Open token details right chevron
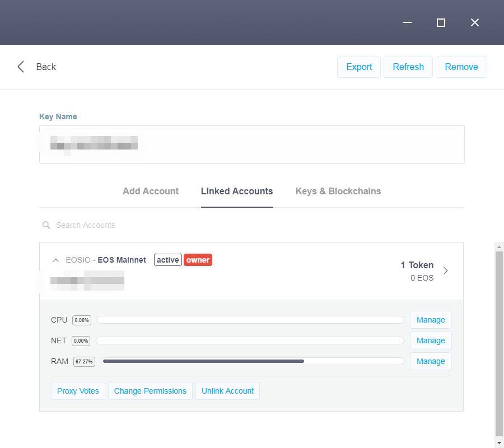The image size is (504, 448). 446,271
